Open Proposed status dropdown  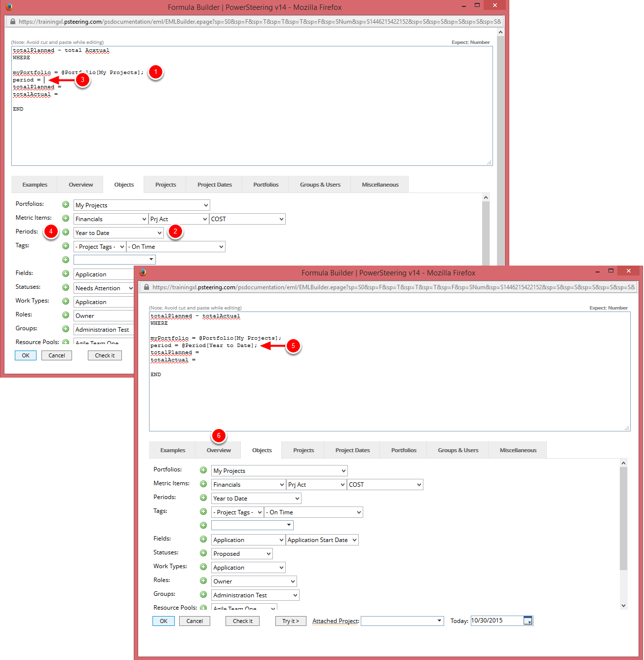pos(242,554)
